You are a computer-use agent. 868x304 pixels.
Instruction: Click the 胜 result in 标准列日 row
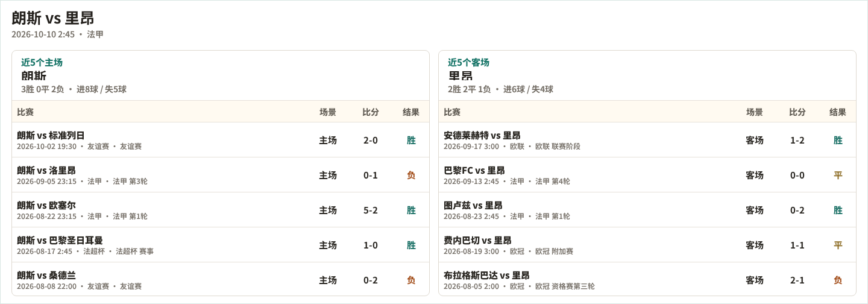tap(411, 140)
